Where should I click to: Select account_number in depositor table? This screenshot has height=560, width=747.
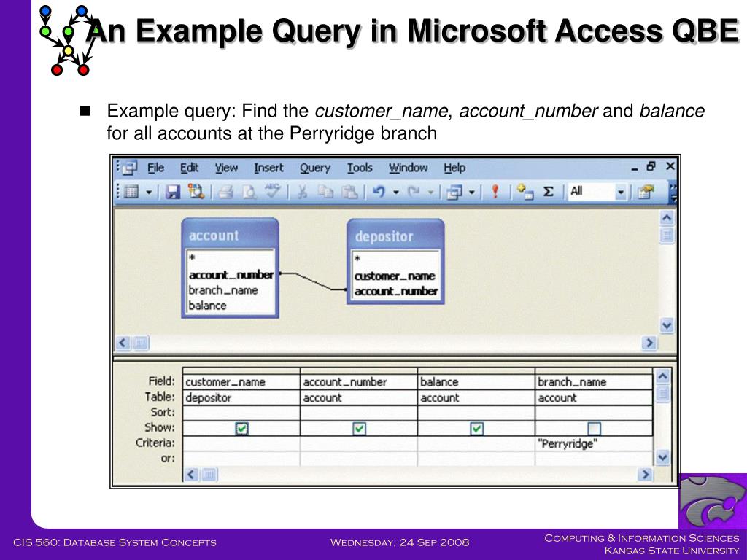(x=395, y=292)
